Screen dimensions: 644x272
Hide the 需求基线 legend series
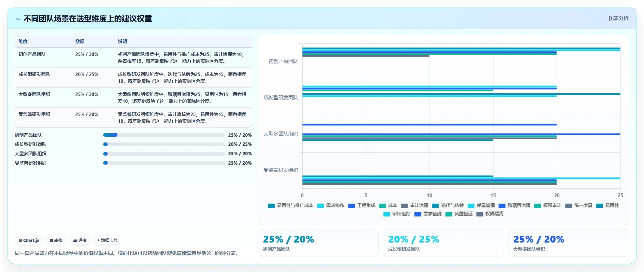tap(428, 214)
